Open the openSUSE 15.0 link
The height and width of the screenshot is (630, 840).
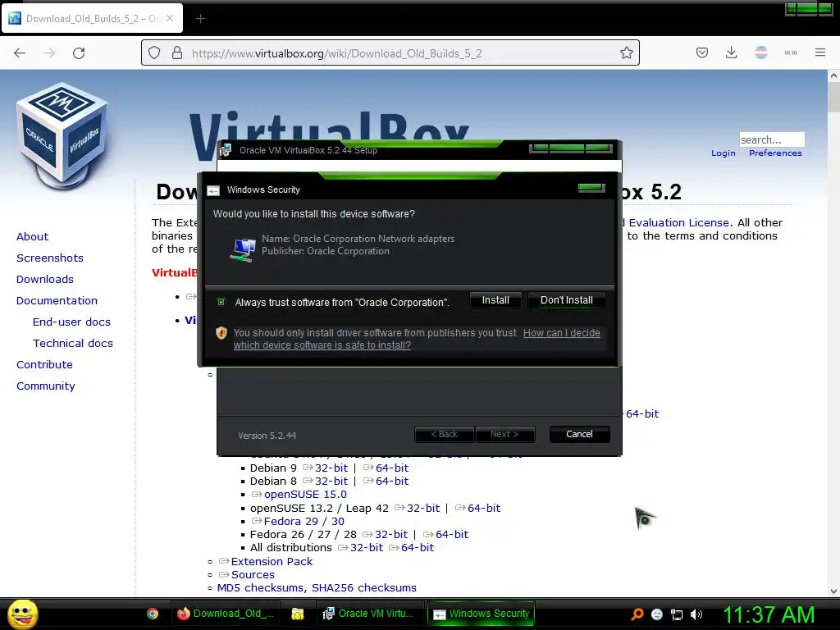pyautogui.click(x=305, y=495)
